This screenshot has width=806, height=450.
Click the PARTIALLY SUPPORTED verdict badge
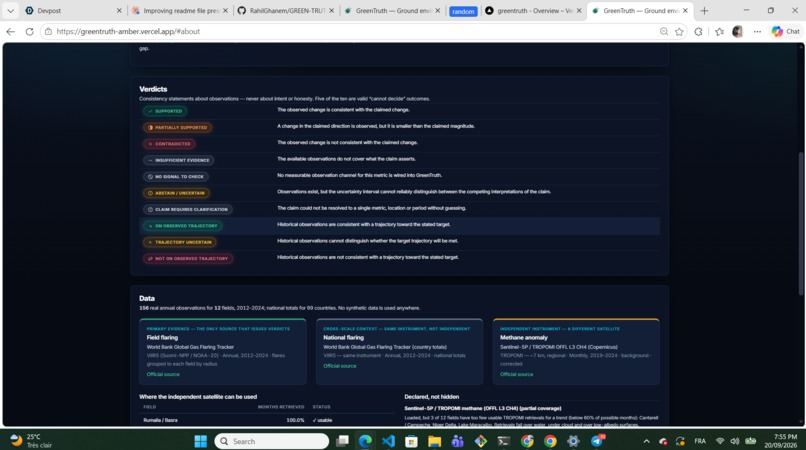click(x=177, y=128)
